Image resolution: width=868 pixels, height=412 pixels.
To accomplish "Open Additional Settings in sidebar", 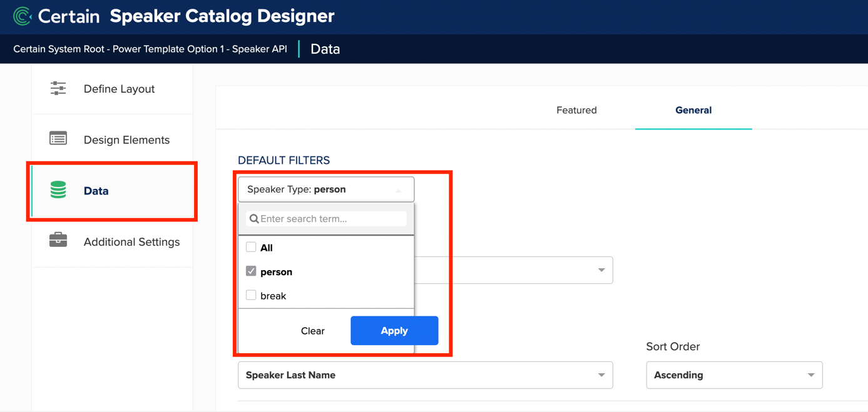I will coord(113,241).
